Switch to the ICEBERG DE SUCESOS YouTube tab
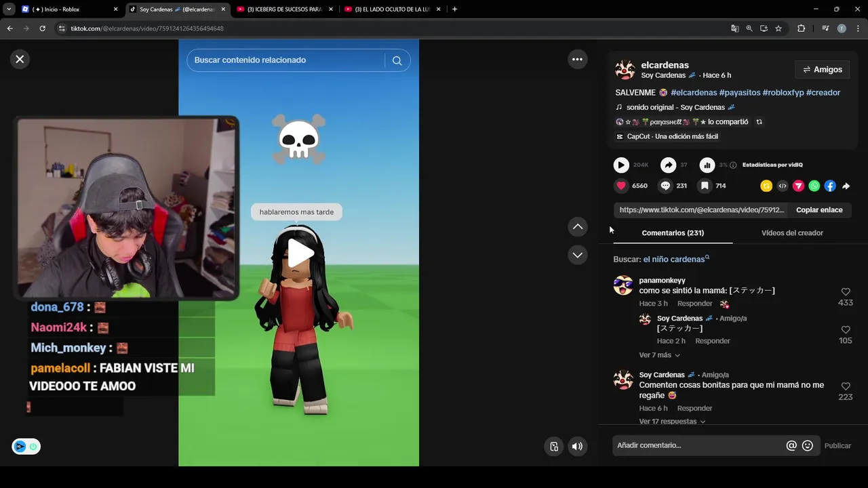 coord(285,9)
